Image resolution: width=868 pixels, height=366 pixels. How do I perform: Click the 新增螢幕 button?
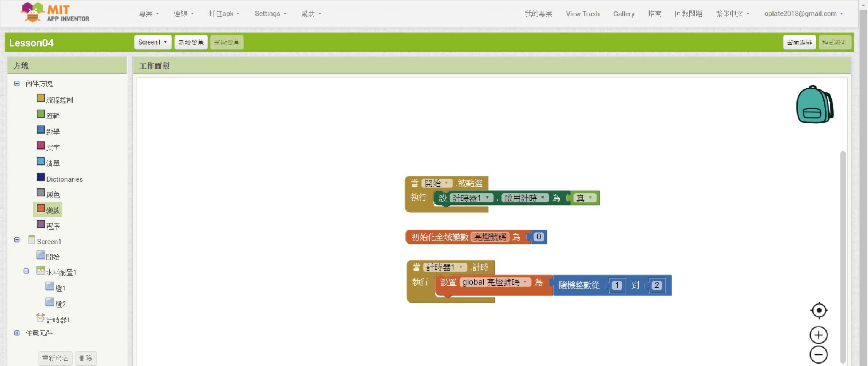[x=191, y=42]
